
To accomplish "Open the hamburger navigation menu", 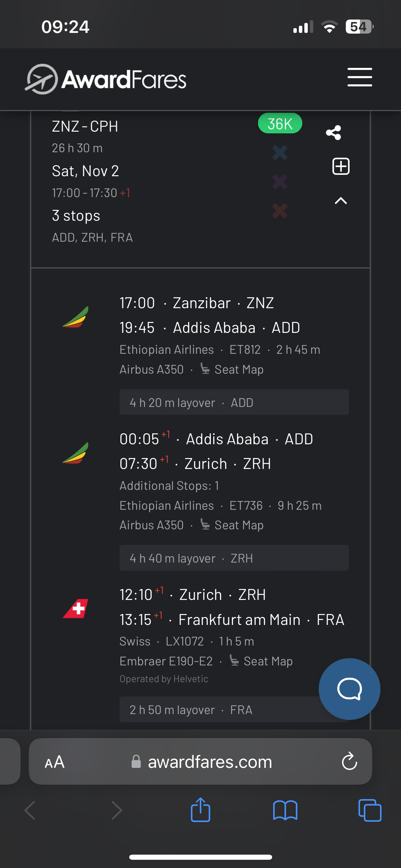I will (360, 77).
